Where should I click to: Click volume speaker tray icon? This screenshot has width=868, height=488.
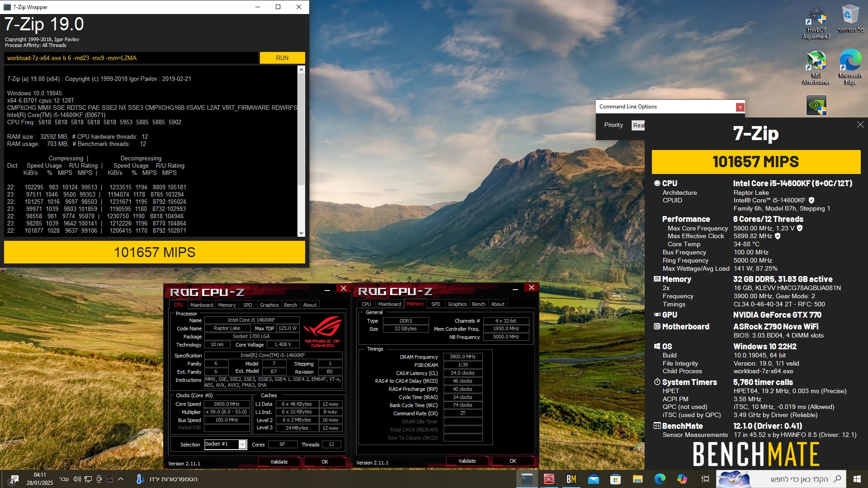[x=77, y=479]
